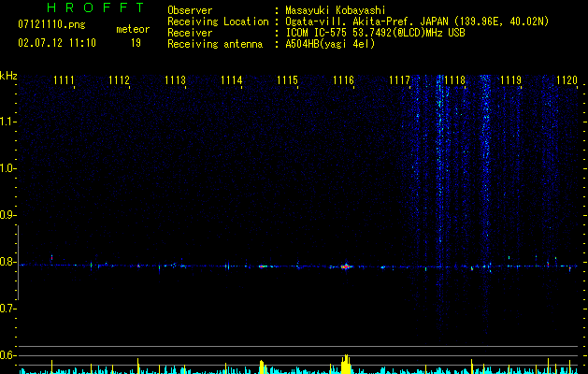Click the 1119 time marker
This screenshot has height=374, width=588.
pyautogui.click(x=510, y=80)
